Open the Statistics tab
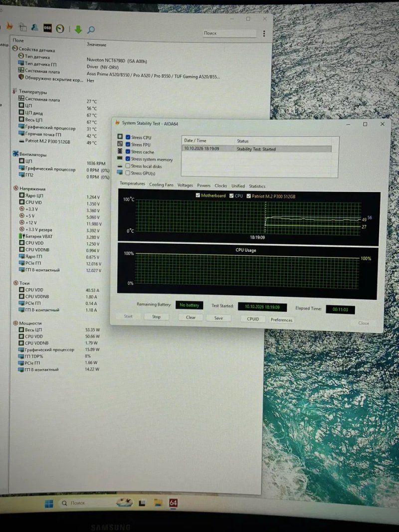 pyautogui.click(x=257, y=186)
